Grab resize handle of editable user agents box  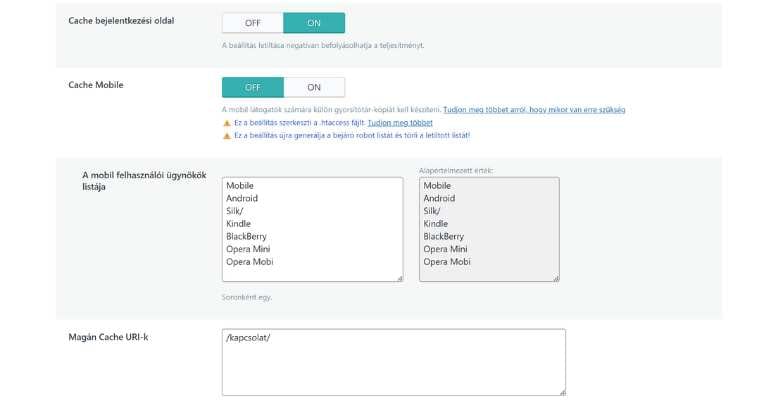pos(399,278)
